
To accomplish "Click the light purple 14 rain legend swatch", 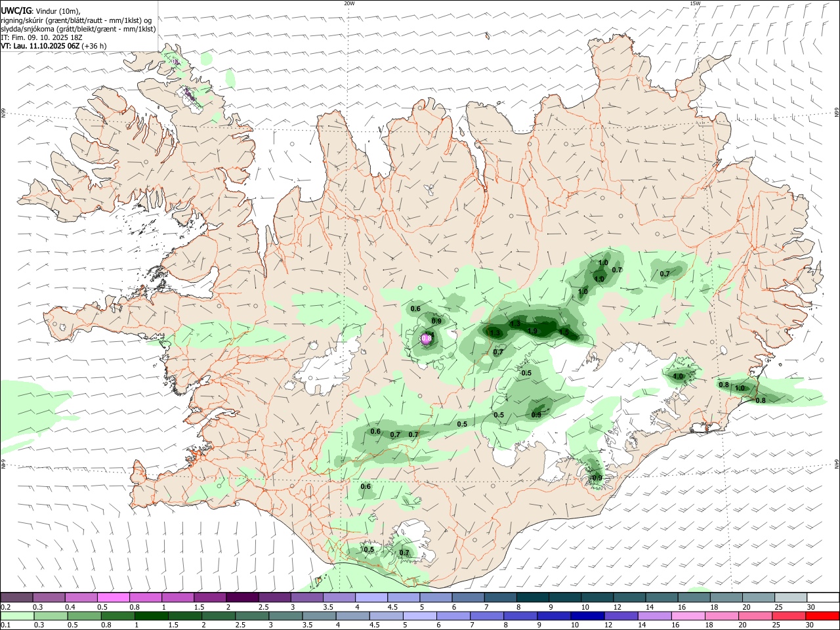I will [x=655, y=616].
